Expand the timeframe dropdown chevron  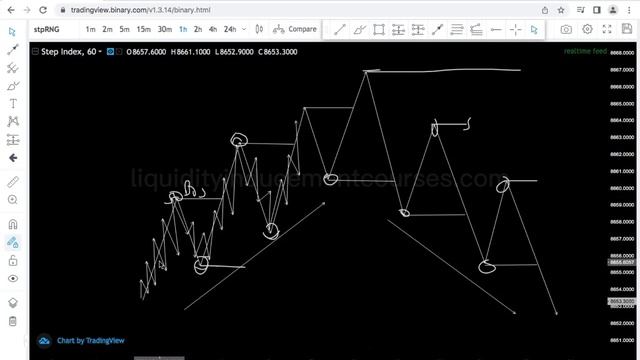(x=244, y=29)
